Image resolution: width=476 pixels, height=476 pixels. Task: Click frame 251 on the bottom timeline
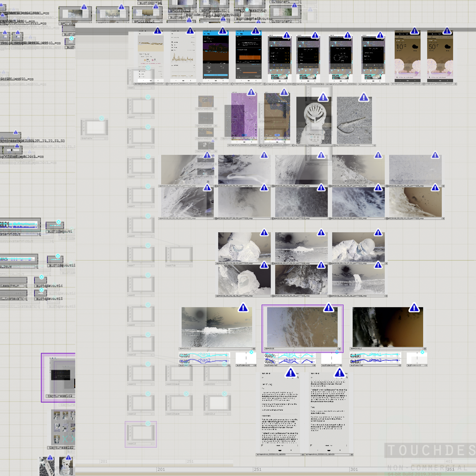(257, 469)
